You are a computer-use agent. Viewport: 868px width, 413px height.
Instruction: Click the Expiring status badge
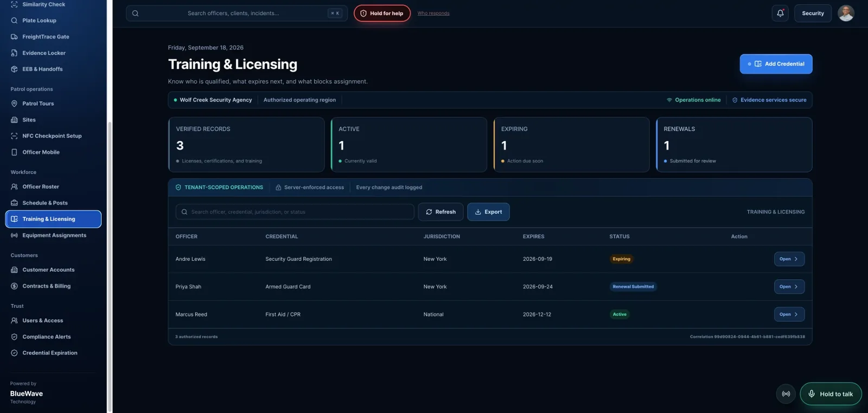point(621,259)
